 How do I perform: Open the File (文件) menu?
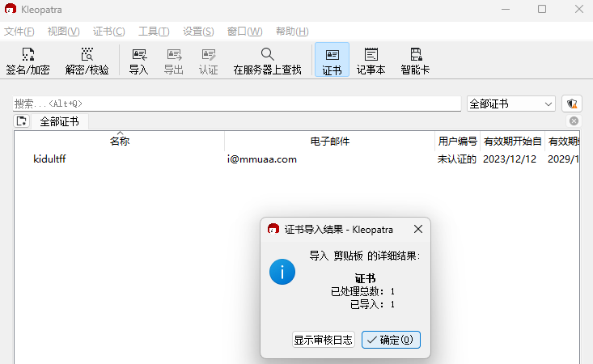(x=19, y=32)
